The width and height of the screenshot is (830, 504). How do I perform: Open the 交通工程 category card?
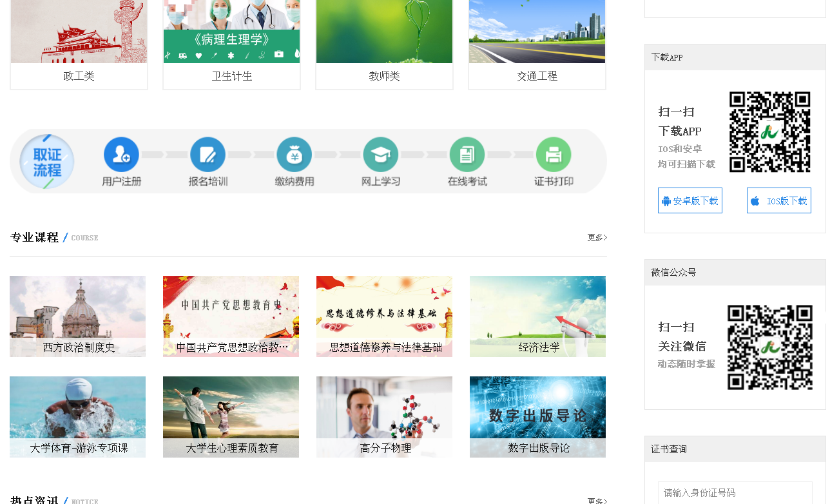coord(537,44)
